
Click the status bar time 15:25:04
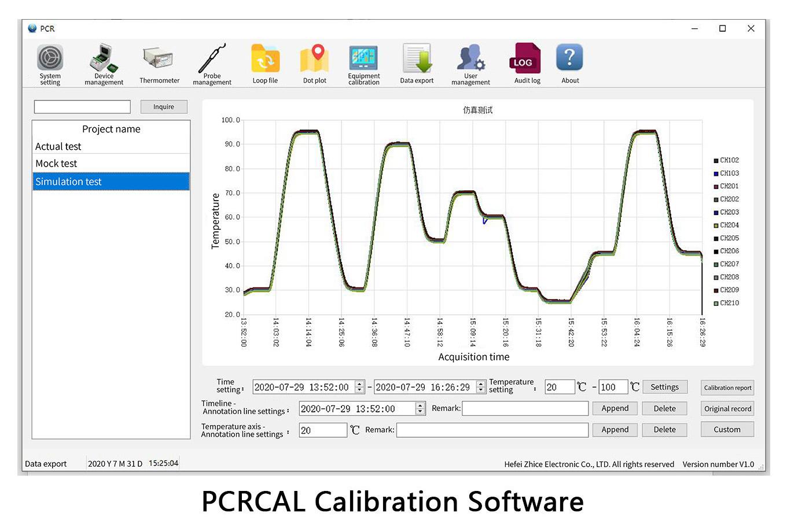pos(164,463)
